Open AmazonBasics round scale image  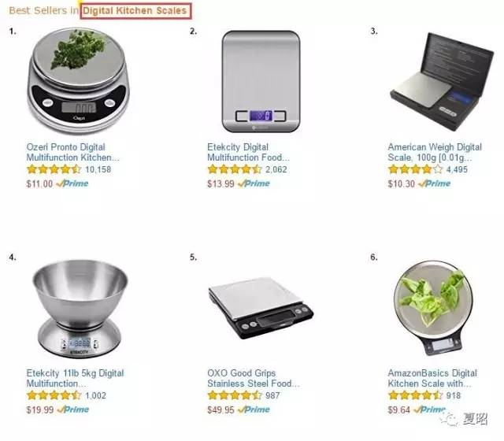tap(434, 308)
